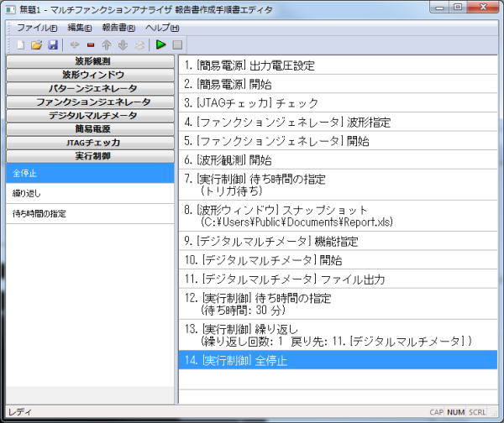504x423 pixels.
Task: Click the grayed-out add step icon
Action: coord(75,45)
